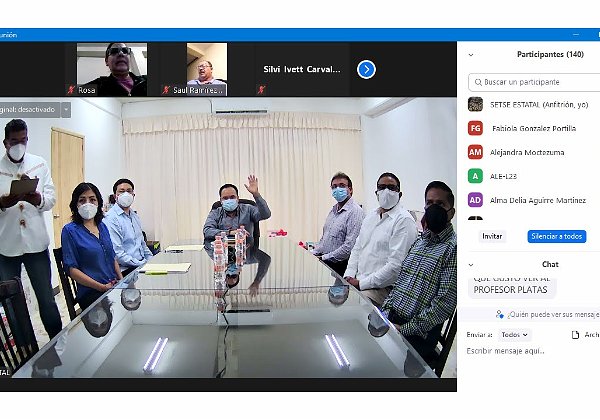Collapse the Participantes panel chevron

pos(471,55)
